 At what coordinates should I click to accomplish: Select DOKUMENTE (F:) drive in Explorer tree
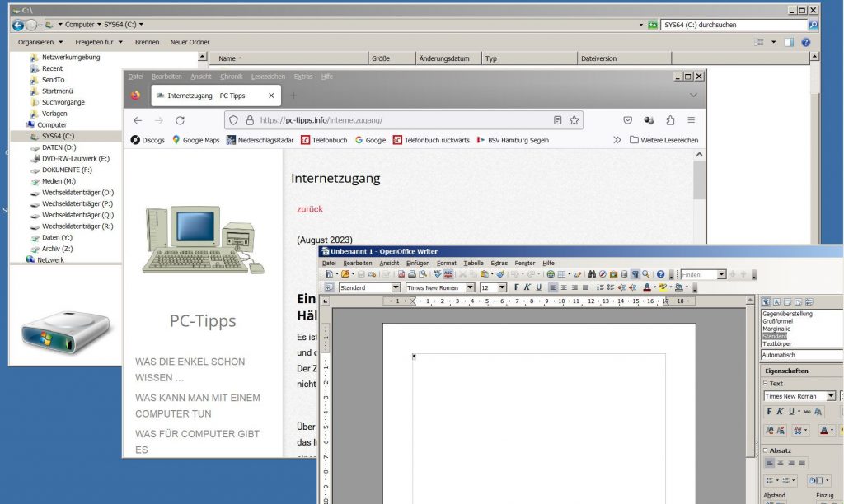coord(66,170)
